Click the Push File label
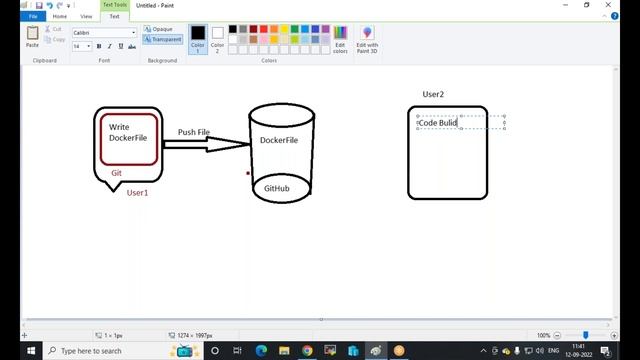Screen dimensions: 640x360 tap(194, 132)
